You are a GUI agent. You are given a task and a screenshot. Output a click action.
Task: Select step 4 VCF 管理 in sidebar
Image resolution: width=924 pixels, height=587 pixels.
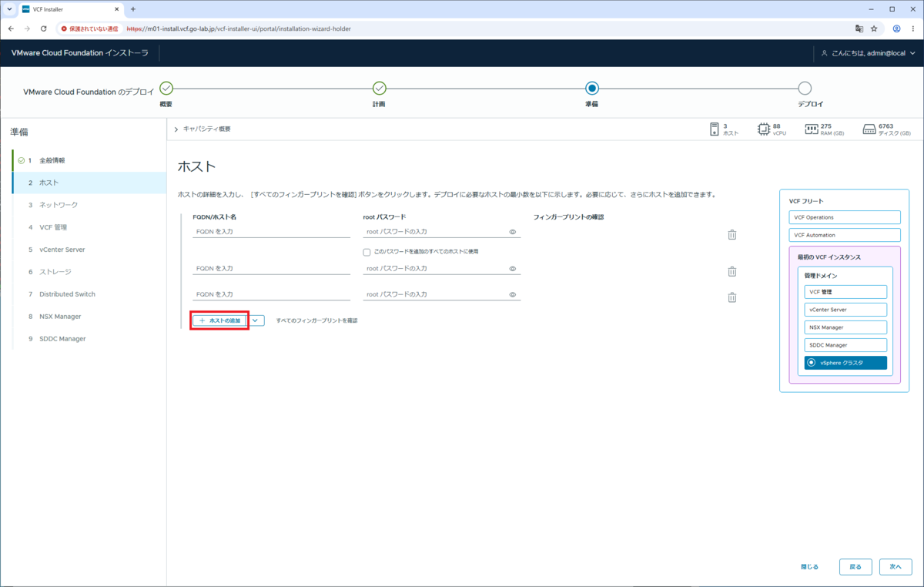pos(89,227)
